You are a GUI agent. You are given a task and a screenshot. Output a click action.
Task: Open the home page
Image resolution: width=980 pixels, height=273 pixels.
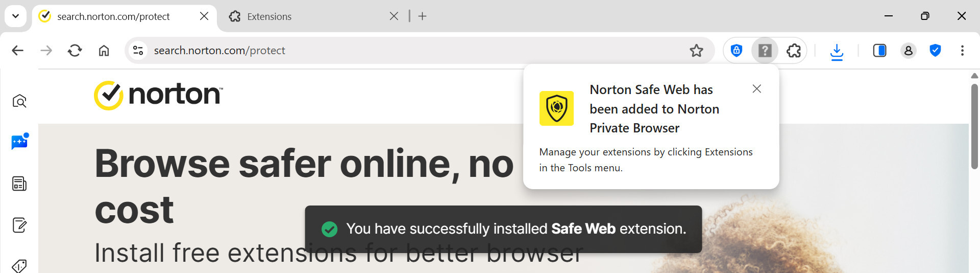pos(104,51)
